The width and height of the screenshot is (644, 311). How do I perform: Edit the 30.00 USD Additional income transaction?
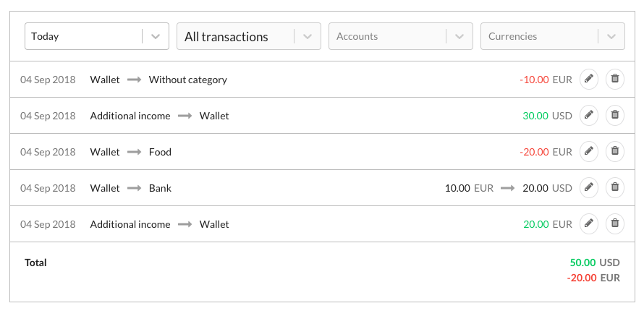[589, 115]
